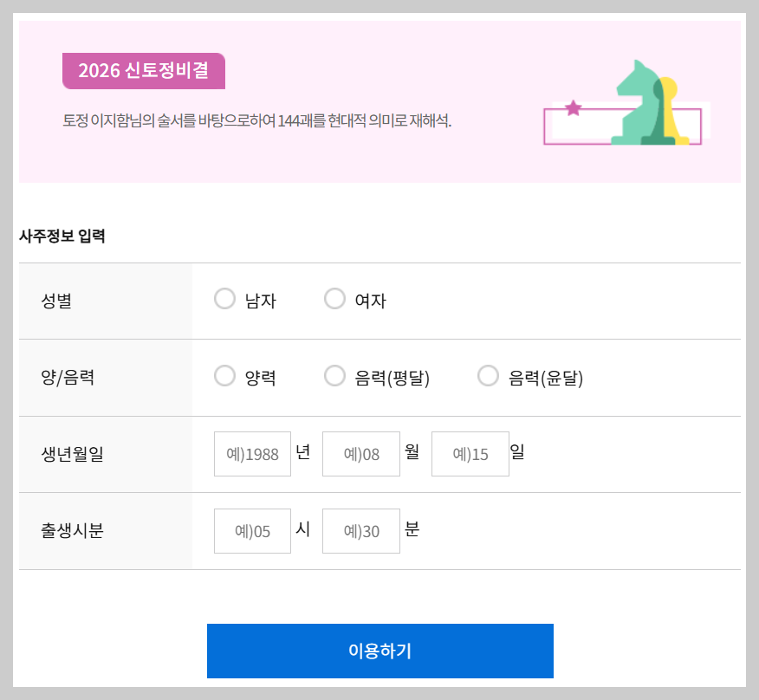The image size is (759, 700).
Task: Click the birth day input showing 예)15
Action: coord(470,453)
